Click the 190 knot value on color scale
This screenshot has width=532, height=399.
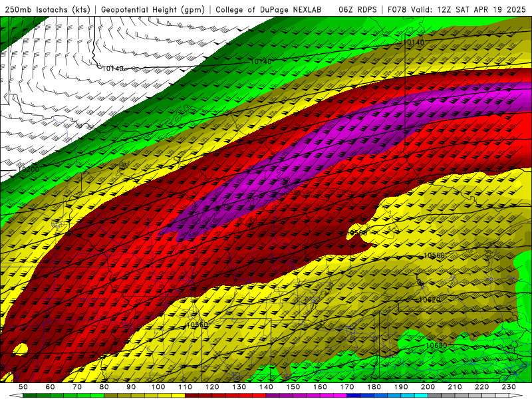(401, 387)
